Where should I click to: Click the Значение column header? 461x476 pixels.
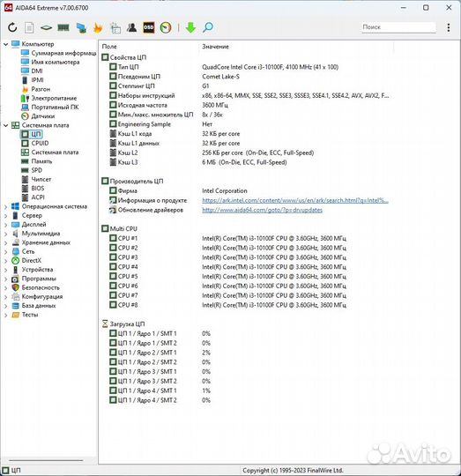(x=215, y=47)
